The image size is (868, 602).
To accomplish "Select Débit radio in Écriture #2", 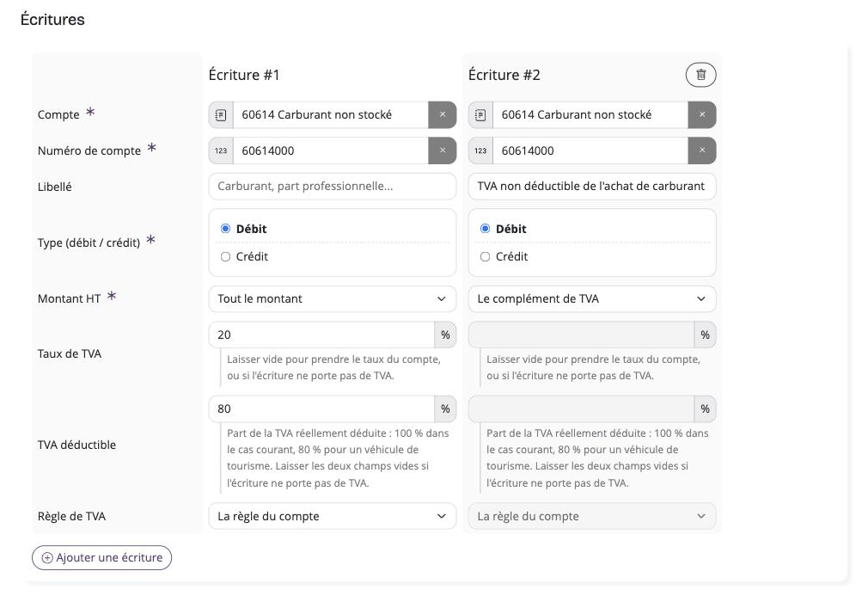I will [485, 228].
